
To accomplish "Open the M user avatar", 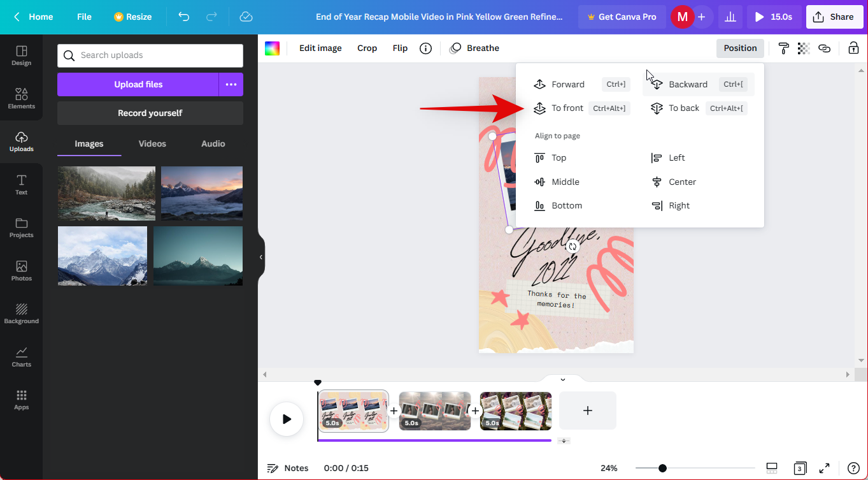I will point(682,17).
